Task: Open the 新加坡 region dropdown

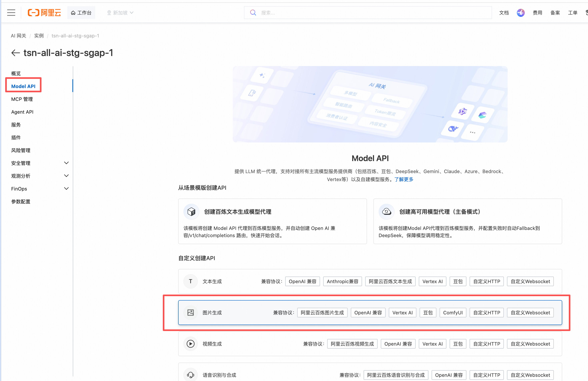Action: [120, 13]
